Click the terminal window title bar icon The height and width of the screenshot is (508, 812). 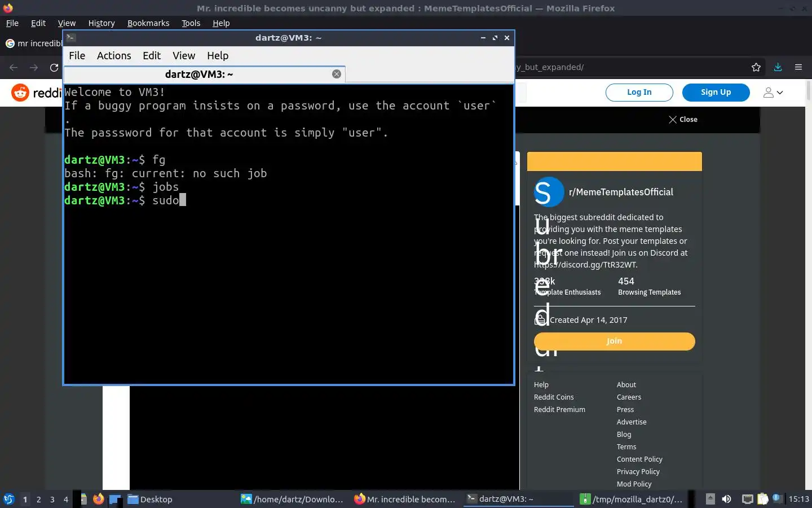click(x=70, y=37)
